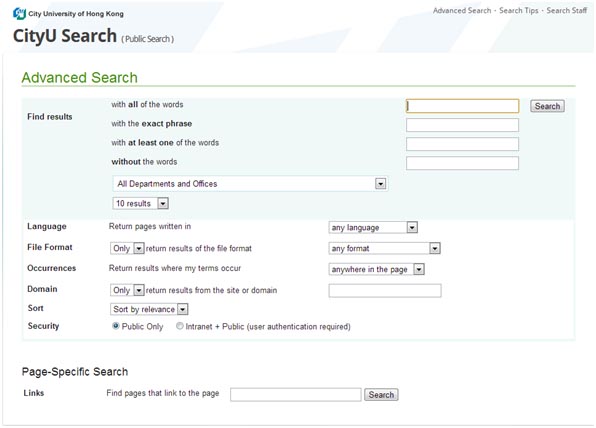Click the Search button for page links
596x428 pixels.
(x=381, y=395)
